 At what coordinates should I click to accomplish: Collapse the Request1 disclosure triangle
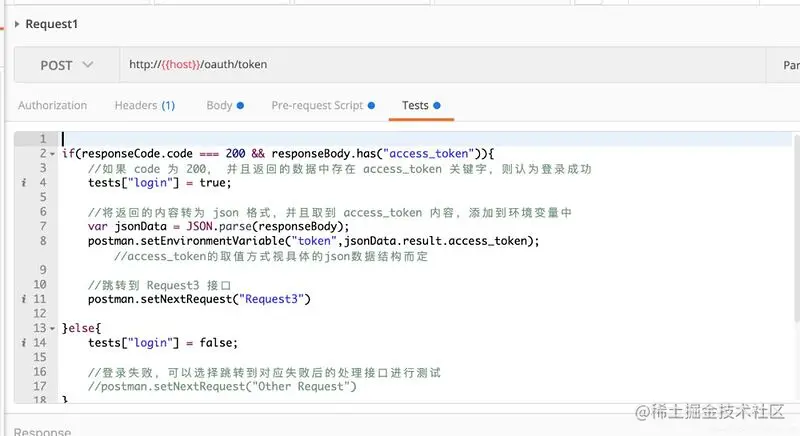pyautogui.click(x=17, y=24)
